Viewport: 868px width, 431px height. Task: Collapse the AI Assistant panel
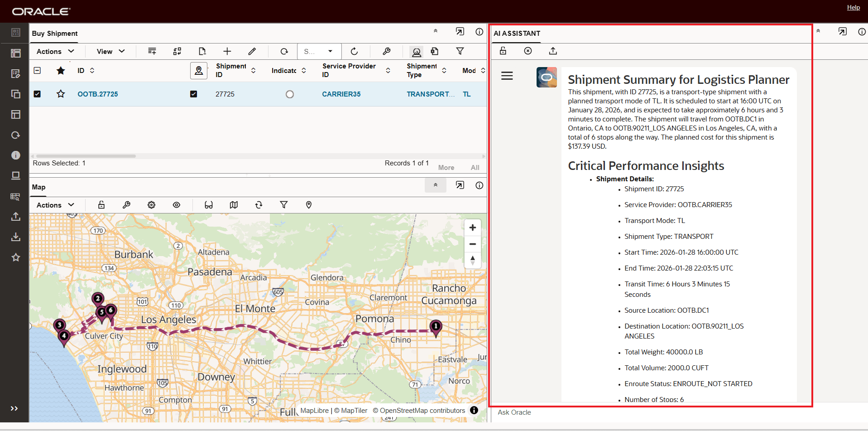818,31
